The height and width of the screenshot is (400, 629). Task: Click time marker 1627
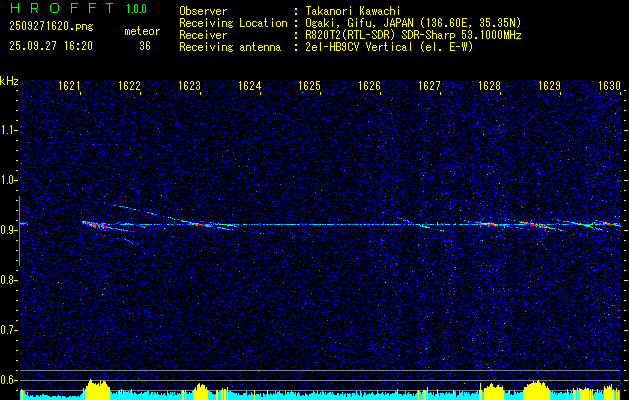[x=429, y=85]
